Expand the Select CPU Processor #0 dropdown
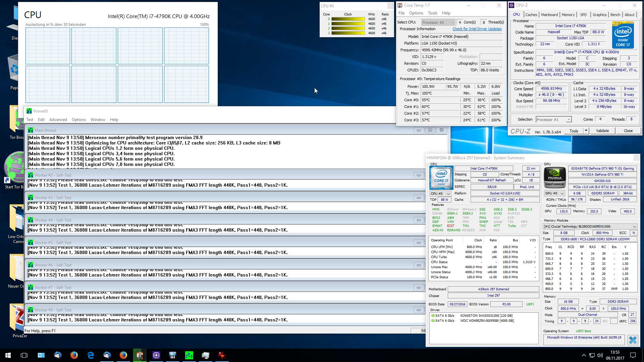The width and height of the screenshot is (644, 362). click(452, 22)
